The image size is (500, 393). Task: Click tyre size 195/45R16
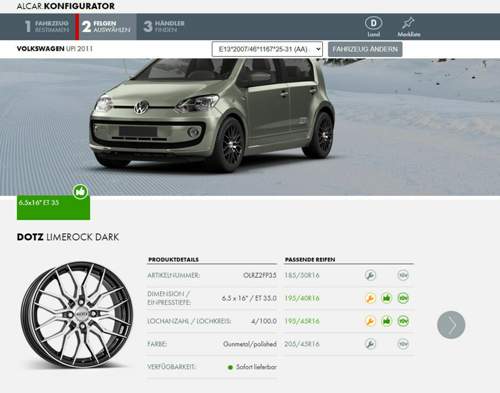(302, 321)
